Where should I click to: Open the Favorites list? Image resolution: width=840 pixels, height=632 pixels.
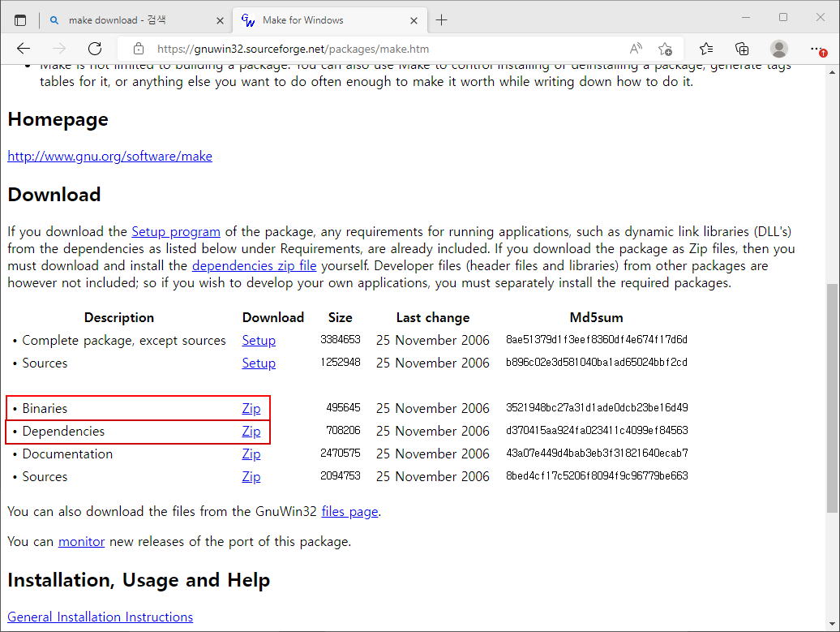click(706, 49)
